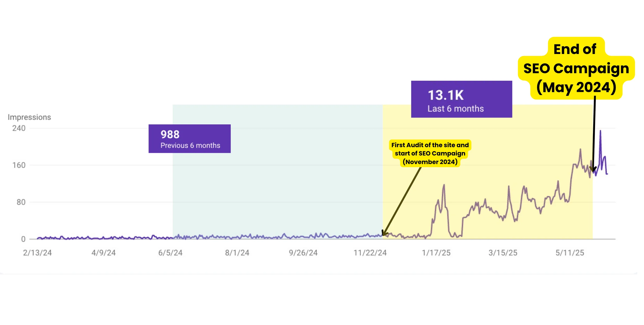Click the 3/15/25 date label

pyautogui.click(x=503, y=253)
